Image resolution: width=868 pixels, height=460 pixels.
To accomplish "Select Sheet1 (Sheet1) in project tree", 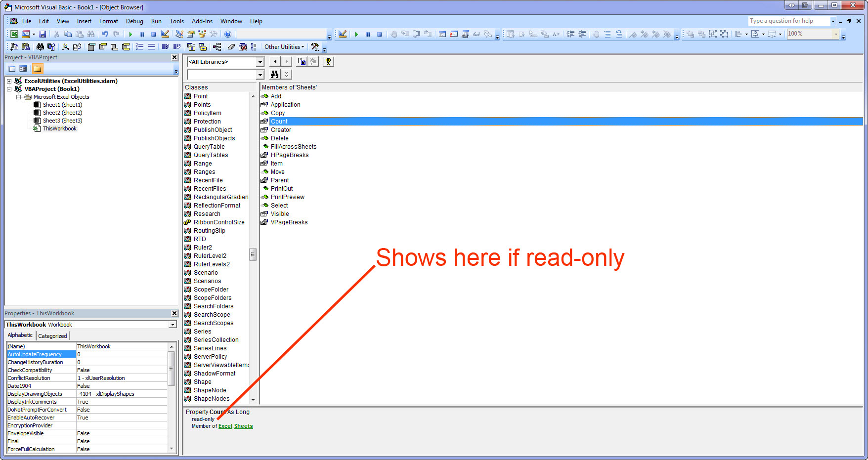I will tap(62, 105).
